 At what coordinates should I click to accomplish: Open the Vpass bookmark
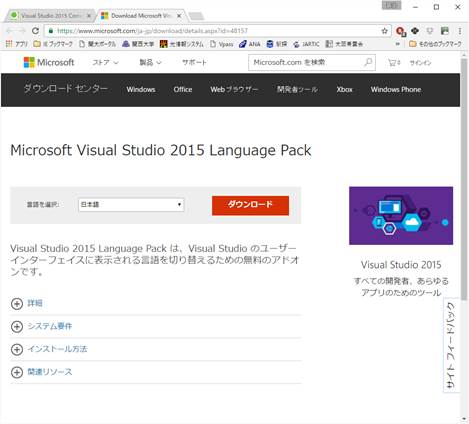tap(222, 44)
